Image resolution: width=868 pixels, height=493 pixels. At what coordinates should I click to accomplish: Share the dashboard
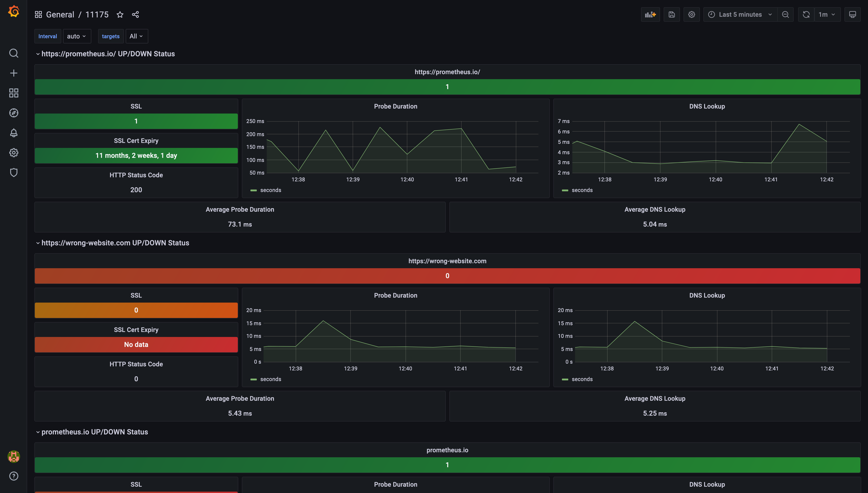pyautogui.click(x=135, y=14)
